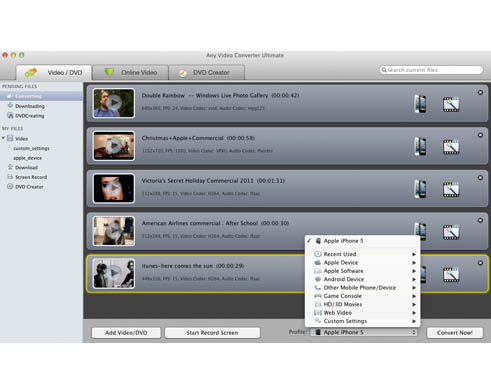
Task: Select DVDCreating in Pending Files sidebar
Action: coord(29,116)
